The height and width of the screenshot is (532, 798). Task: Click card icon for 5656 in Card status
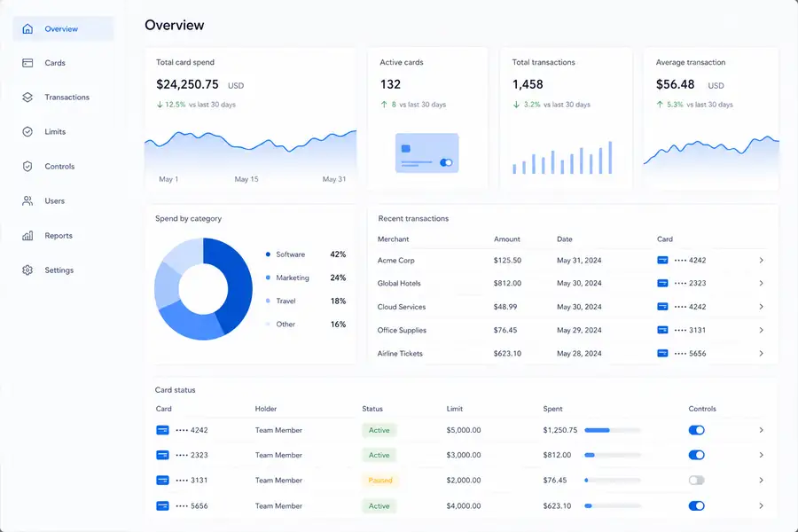162,506
